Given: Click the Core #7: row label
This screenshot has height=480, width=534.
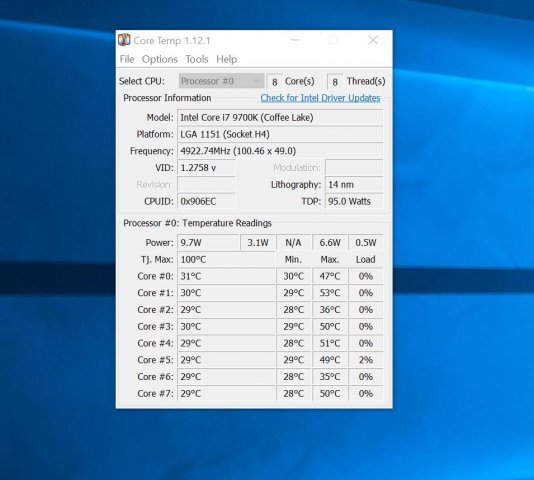Looking at the screenshot, I should pos(155,393).
